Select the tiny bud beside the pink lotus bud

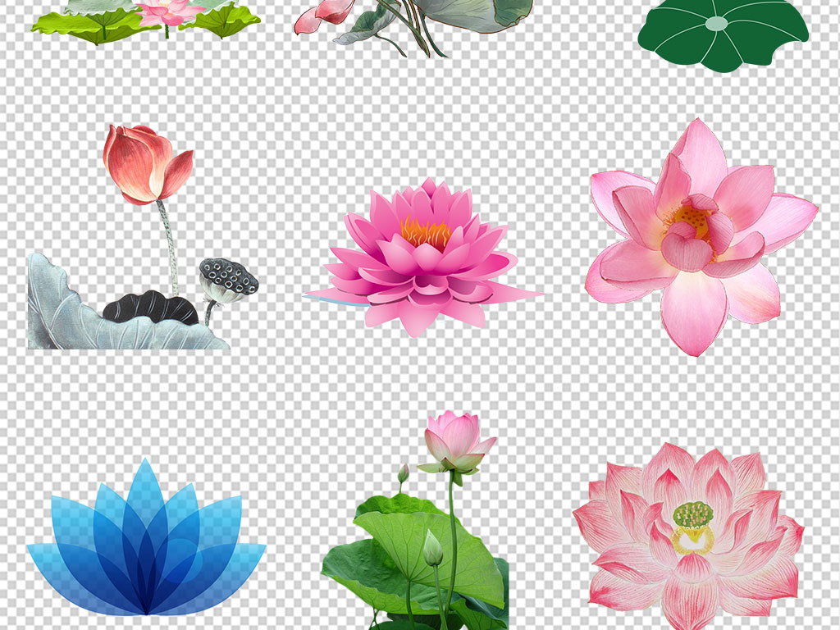tap(404, 473)
